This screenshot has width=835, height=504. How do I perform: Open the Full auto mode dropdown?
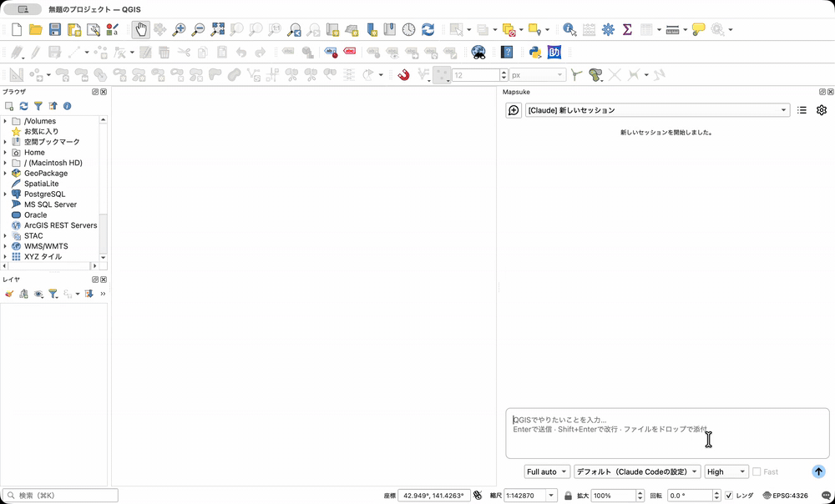click(547, 472)
